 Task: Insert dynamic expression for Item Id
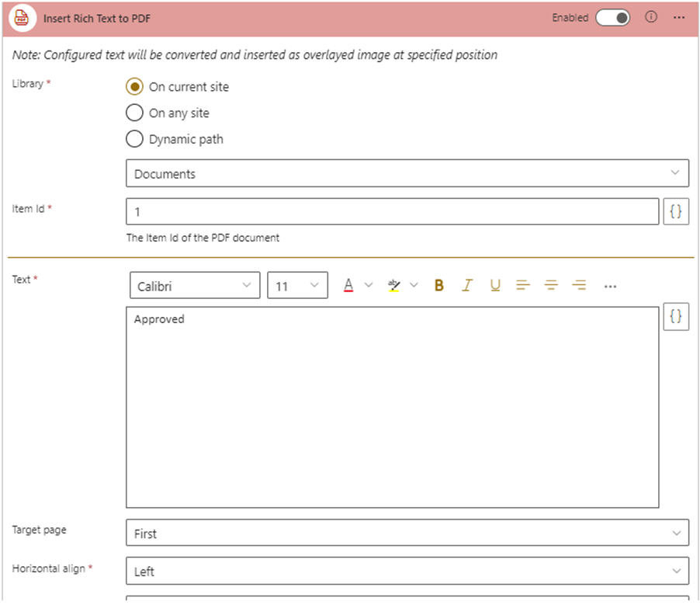point(676,211)
